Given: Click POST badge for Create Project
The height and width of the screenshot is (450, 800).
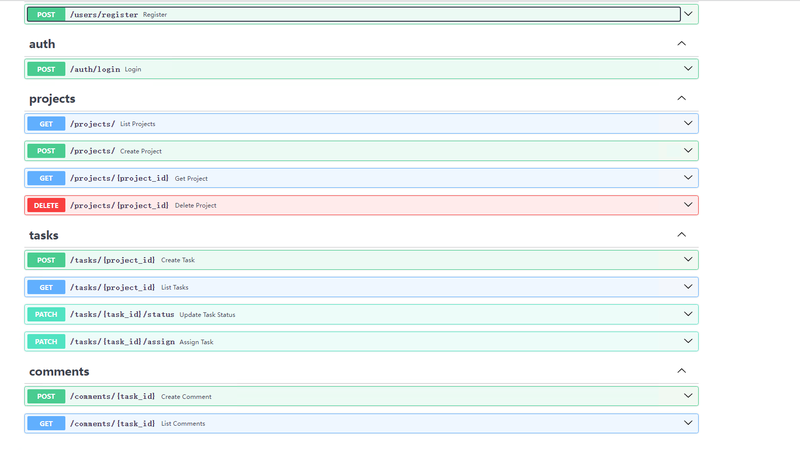Looking at the screenshot, I should (46, 151).
